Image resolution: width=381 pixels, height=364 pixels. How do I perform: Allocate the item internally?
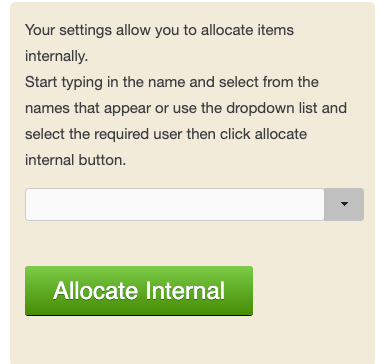pos(139,290)
